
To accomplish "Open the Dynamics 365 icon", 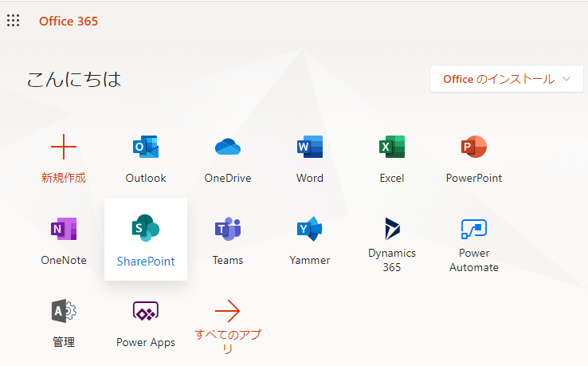I will (x=392, y=228).
